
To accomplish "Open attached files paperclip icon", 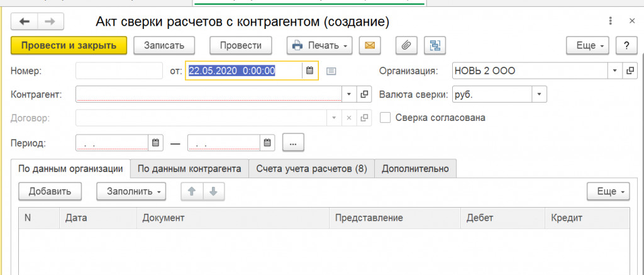I will [407, 45].
